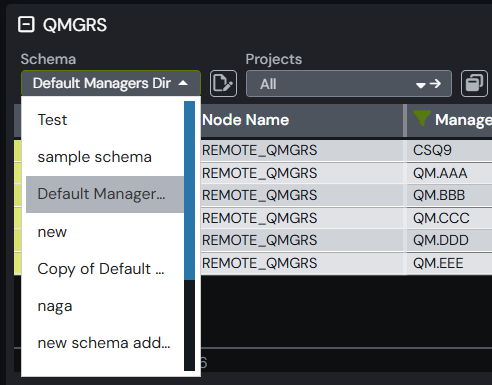Click the copy windows icon beside Projects
Image resolution: width=492 pixels, height=385 pixels.
[474, 83]
